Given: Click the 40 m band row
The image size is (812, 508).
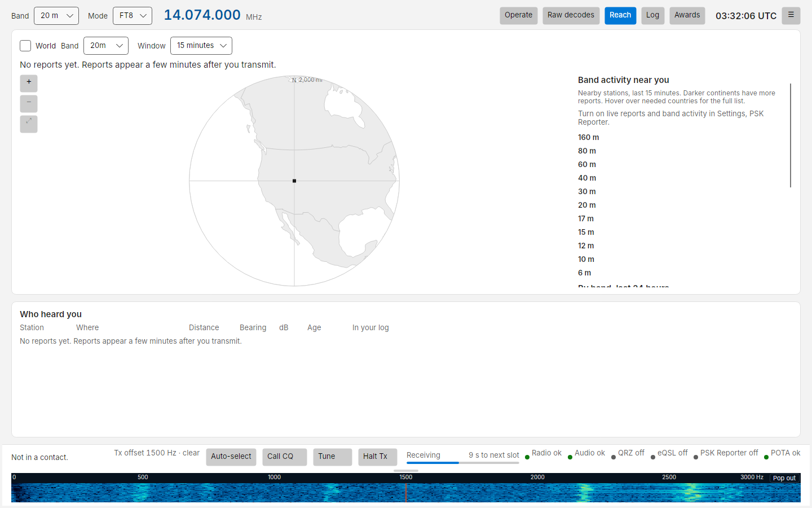Looking at the screenshot, I should pyautogui.click(x=586, y=178).
